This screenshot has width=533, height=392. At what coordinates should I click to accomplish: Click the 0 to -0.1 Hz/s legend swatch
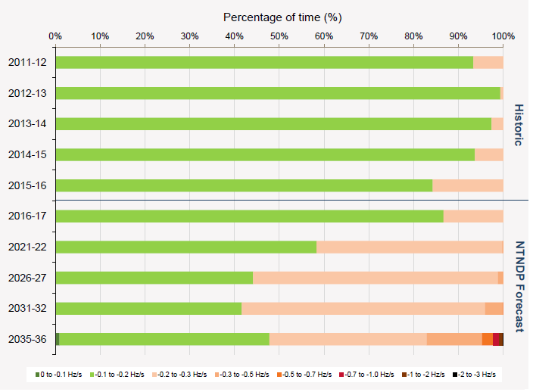[37, 375]
